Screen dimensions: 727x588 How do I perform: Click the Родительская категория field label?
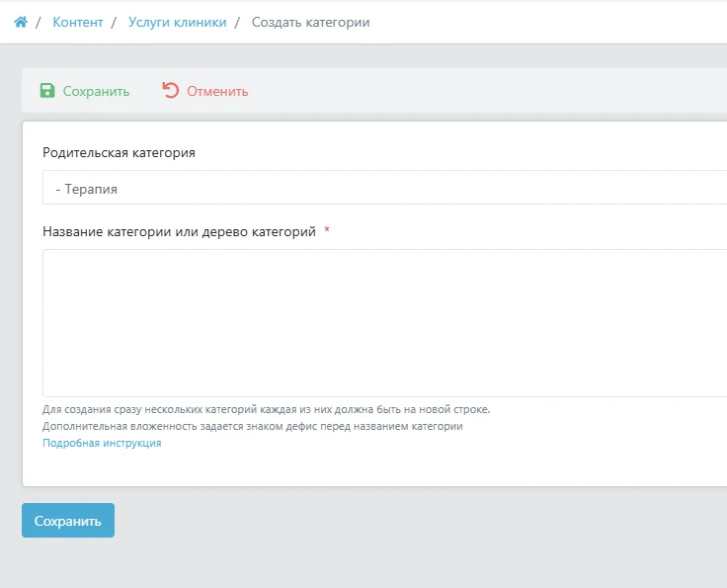point(119,153)
